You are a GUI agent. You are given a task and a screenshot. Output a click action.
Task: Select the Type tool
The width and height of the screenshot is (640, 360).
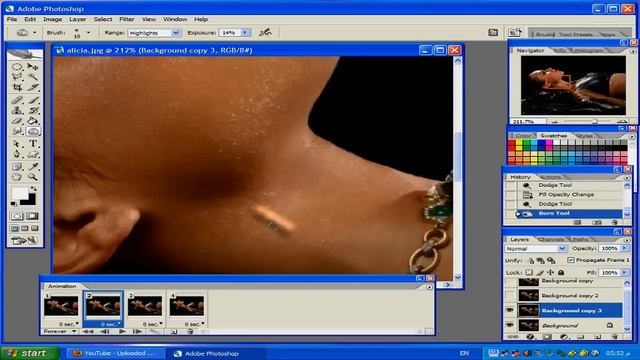click(33, 144)
